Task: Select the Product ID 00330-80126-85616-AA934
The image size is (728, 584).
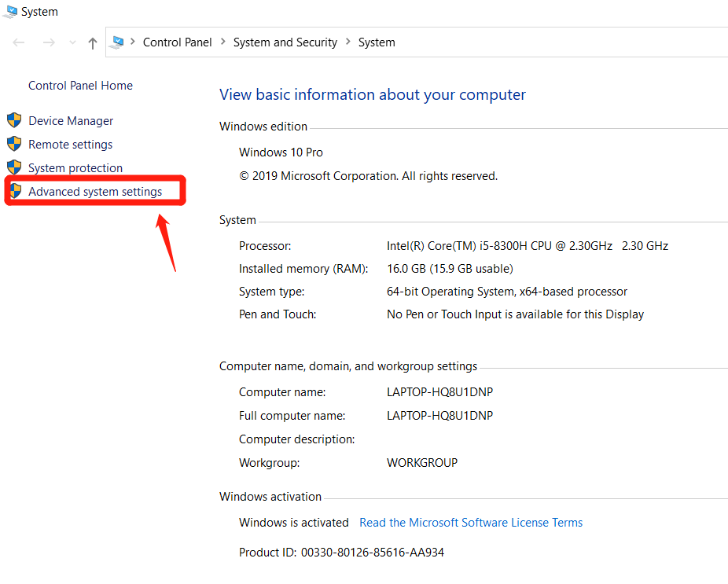Action: point(341,553)
